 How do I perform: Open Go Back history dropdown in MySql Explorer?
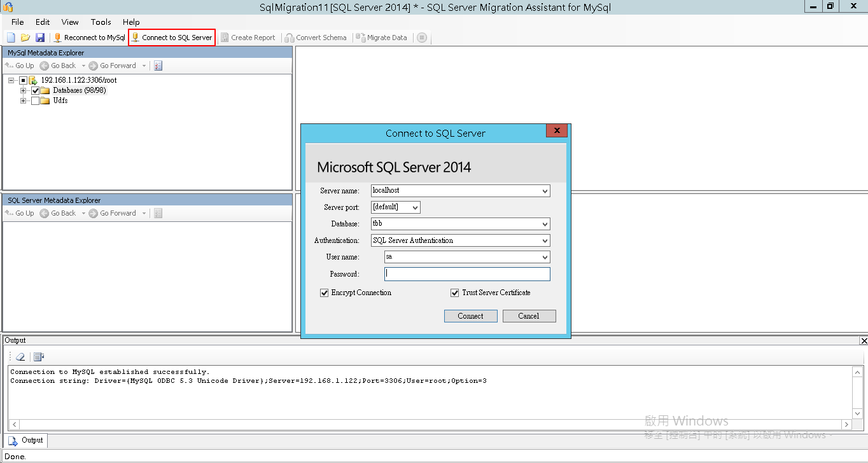pos(83,66)
